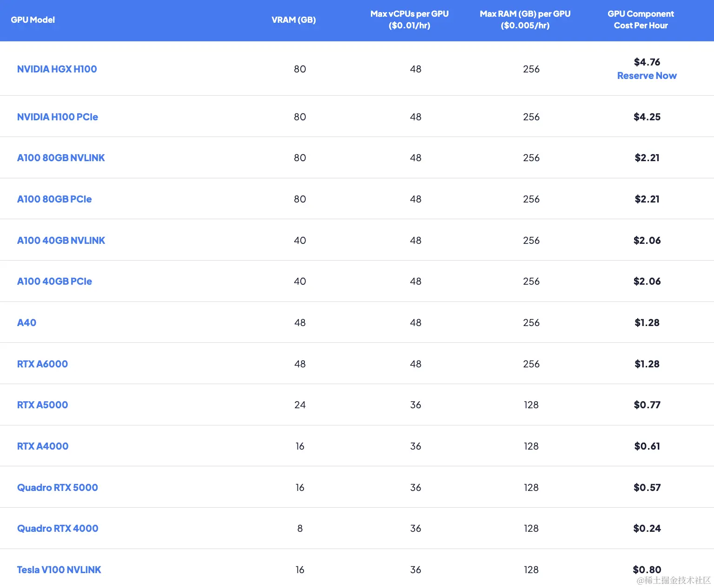714x588 pixels.
Task: Open the NVIDIA HGX H100 link
Action: pos(57,69)
